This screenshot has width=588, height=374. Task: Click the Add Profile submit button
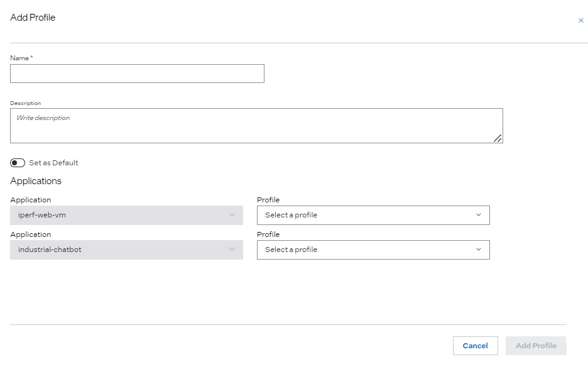pyautogui.click(x=535, y=346)
